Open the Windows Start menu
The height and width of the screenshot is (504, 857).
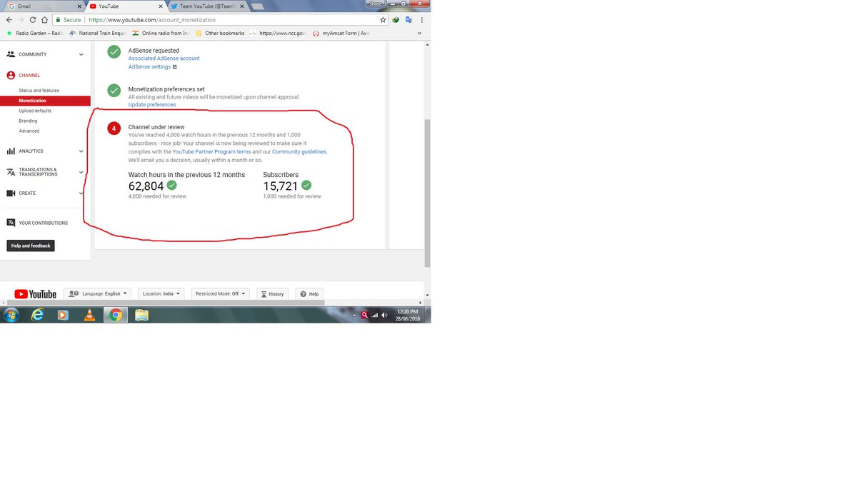(11, 315)
